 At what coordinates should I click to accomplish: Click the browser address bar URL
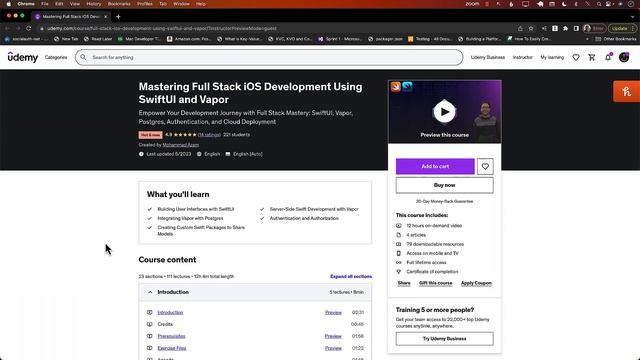pos(162,28)
